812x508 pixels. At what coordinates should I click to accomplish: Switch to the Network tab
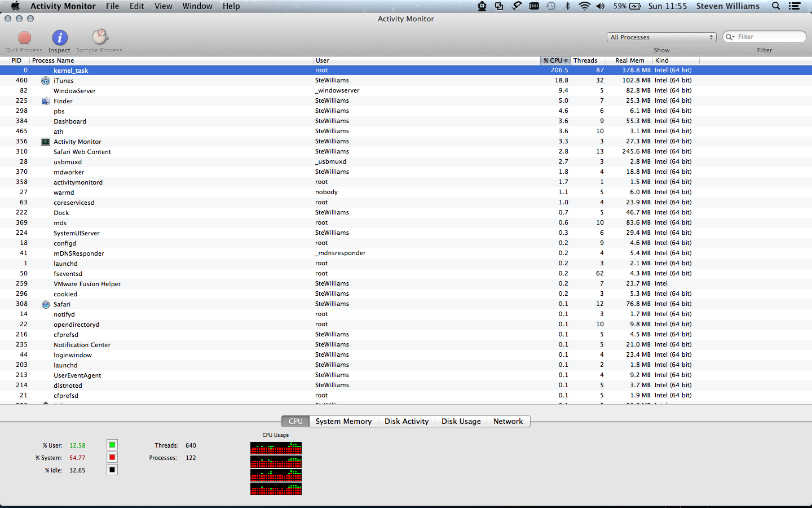[508, 422]
